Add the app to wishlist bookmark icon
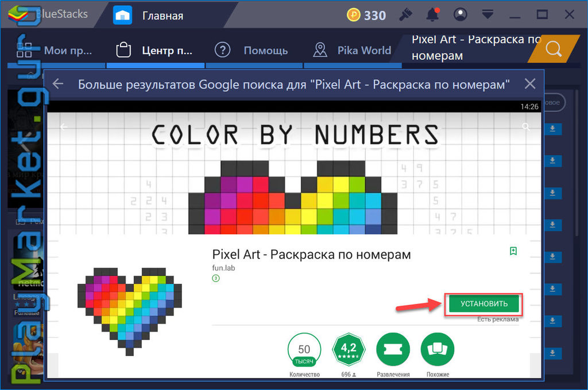 [513, 251]
